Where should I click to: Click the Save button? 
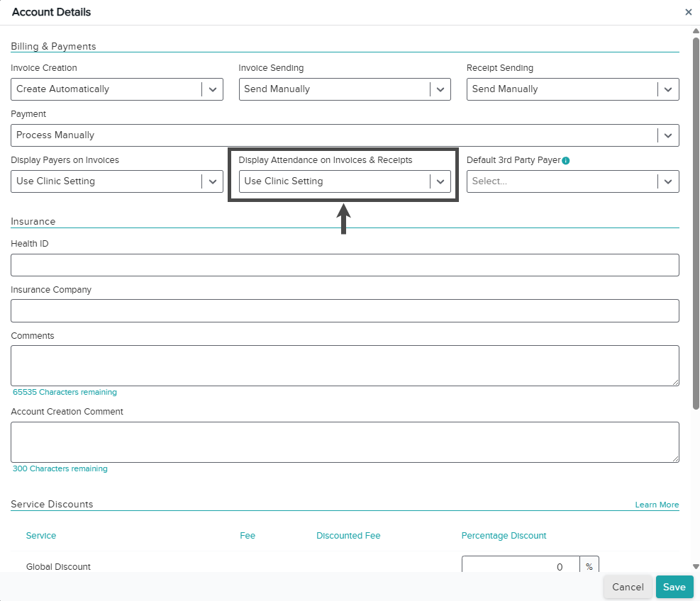(674, 587)
